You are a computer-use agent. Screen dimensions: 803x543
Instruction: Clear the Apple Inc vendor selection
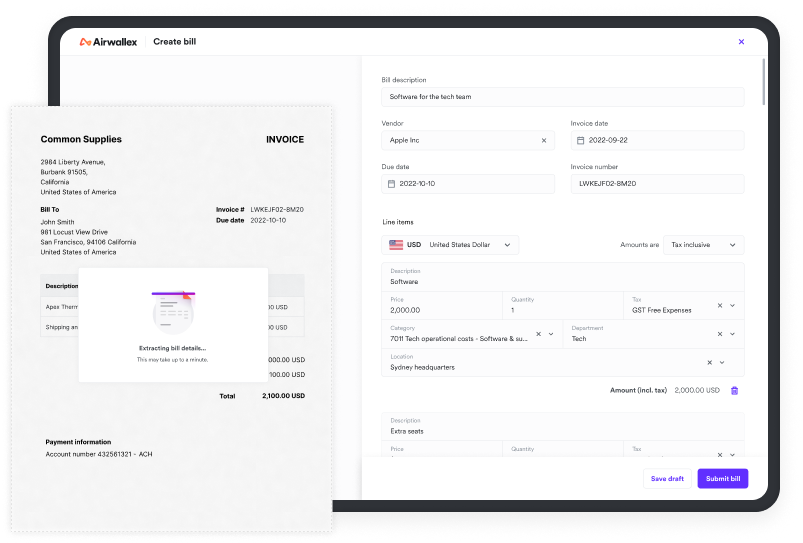(544, 141)
